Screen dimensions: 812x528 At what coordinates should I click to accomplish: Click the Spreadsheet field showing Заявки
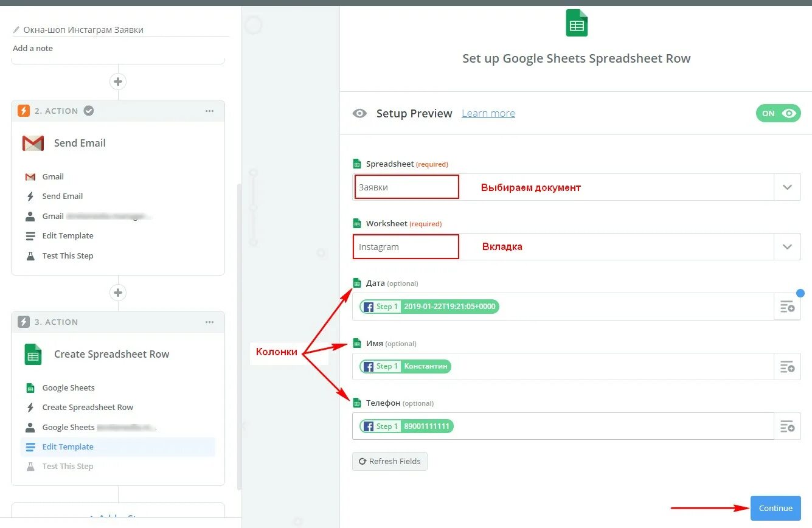coord(563,187)
